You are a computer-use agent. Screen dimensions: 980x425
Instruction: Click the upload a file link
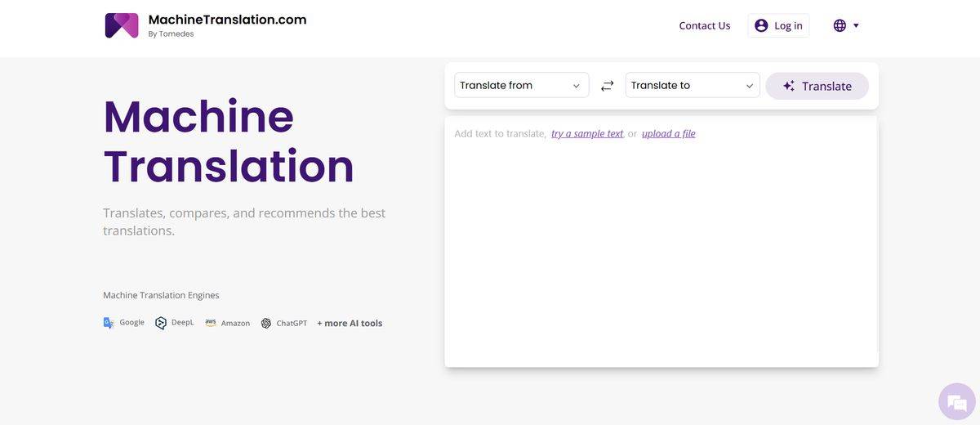click(669, 133)
